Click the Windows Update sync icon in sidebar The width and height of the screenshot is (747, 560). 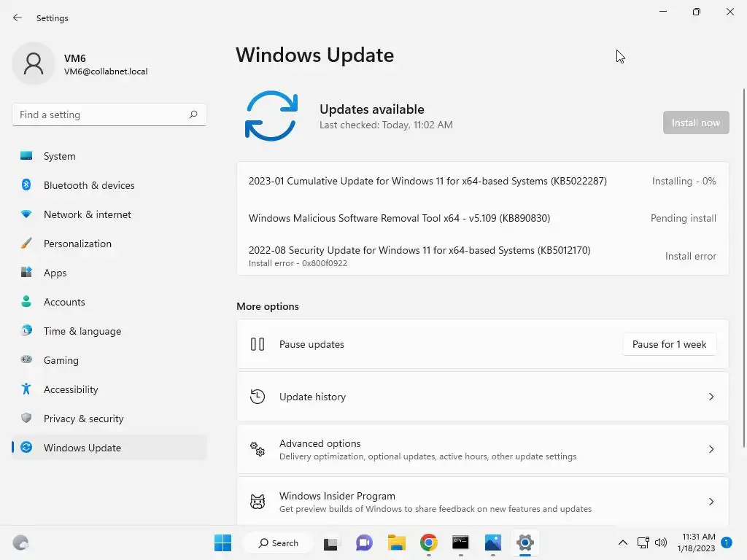pyautogui.click(x=26, y=447)
